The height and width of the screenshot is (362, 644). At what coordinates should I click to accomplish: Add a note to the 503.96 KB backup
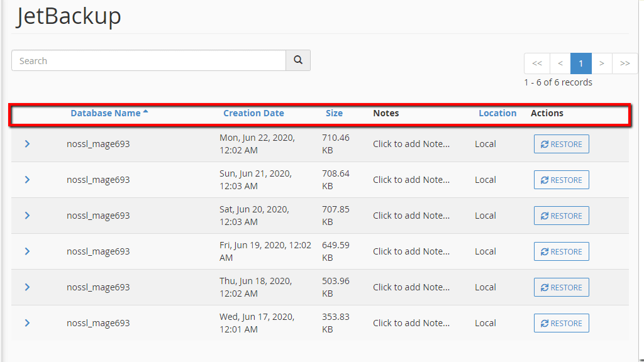pyautogui.click(x=411, y=287)
